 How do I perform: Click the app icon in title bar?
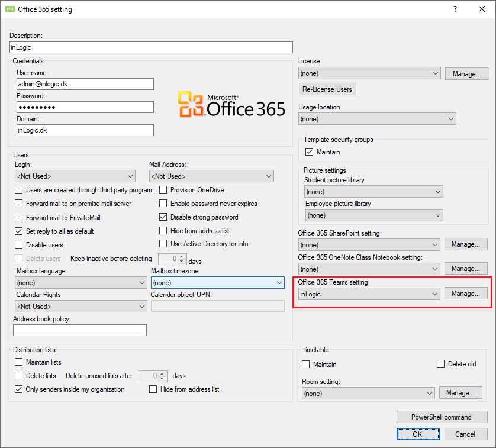point(9,9)
